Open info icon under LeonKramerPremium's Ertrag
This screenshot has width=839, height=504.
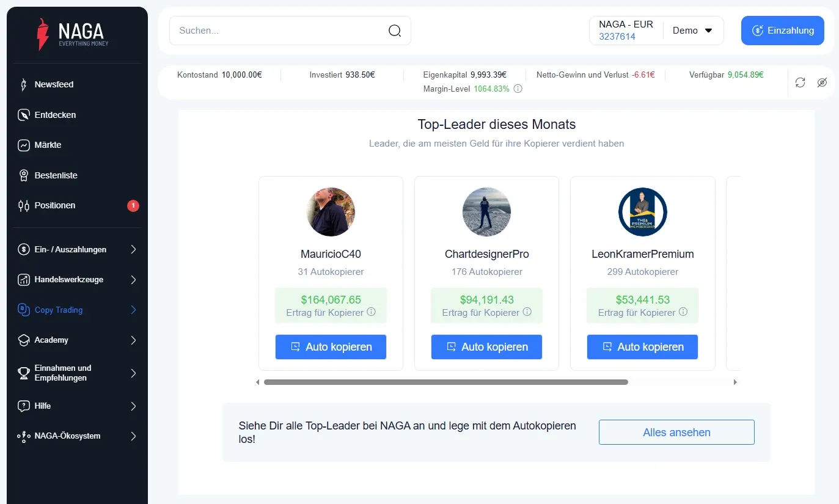683,312
